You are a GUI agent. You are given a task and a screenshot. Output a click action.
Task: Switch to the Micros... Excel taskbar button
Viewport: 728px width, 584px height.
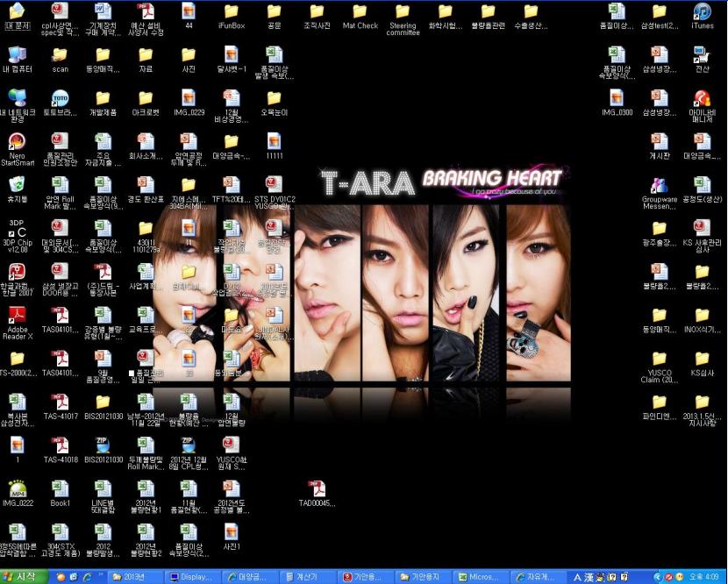(x=480, y=577)
